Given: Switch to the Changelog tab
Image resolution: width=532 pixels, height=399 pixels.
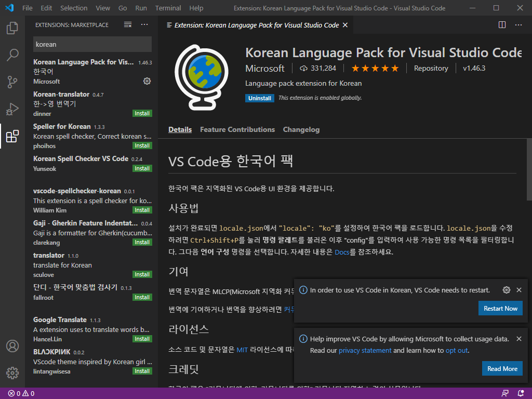Looking at the screenshot, I should pos(301,129).
